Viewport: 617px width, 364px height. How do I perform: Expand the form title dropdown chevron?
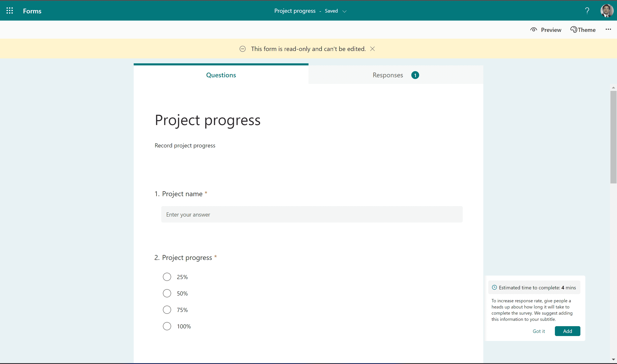(x=344, y=11)
